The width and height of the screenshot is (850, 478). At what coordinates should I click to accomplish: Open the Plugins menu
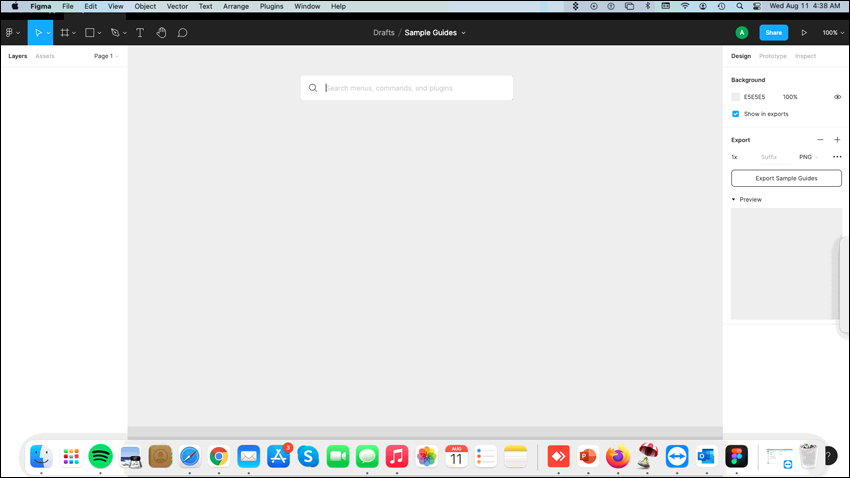pyautogui.click(x=271, y=7)
